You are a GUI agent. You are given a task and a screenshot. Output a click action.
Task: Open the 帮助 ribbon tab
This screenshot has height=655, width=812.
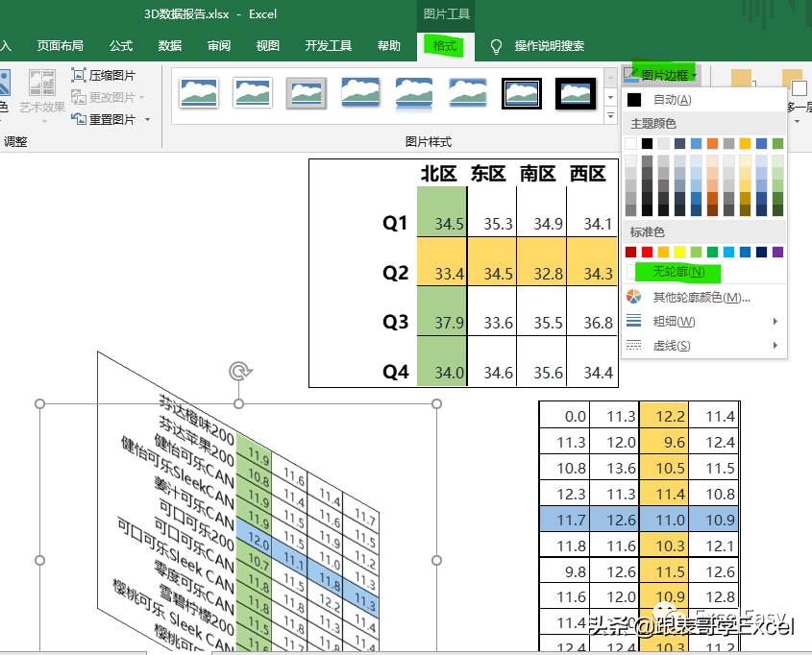389,46
